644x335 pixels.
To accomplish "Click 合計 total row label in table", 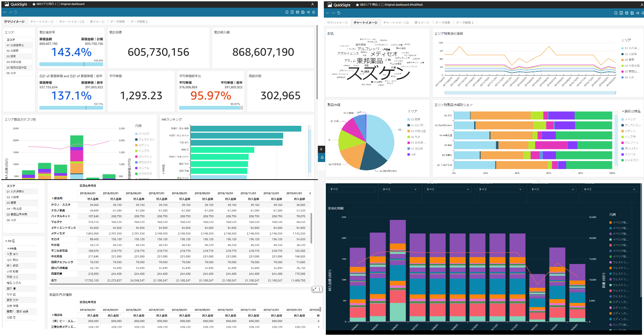I will [x=54, y=280].
